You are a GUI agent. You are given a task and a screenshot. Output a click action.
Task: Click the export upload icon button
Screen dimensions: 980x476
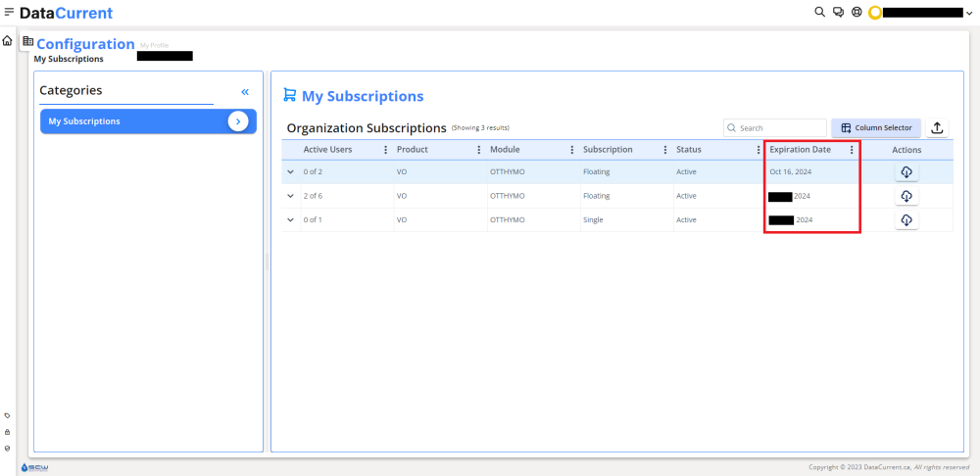937,128
